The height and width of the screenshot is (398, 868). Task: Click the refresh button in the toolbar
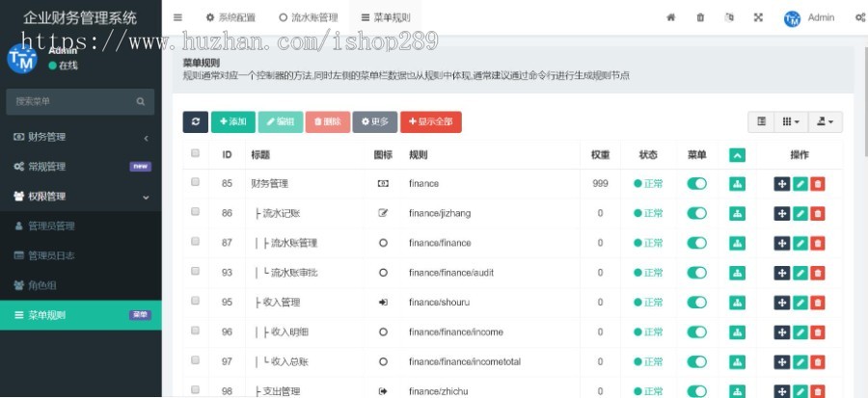[195, 121]
